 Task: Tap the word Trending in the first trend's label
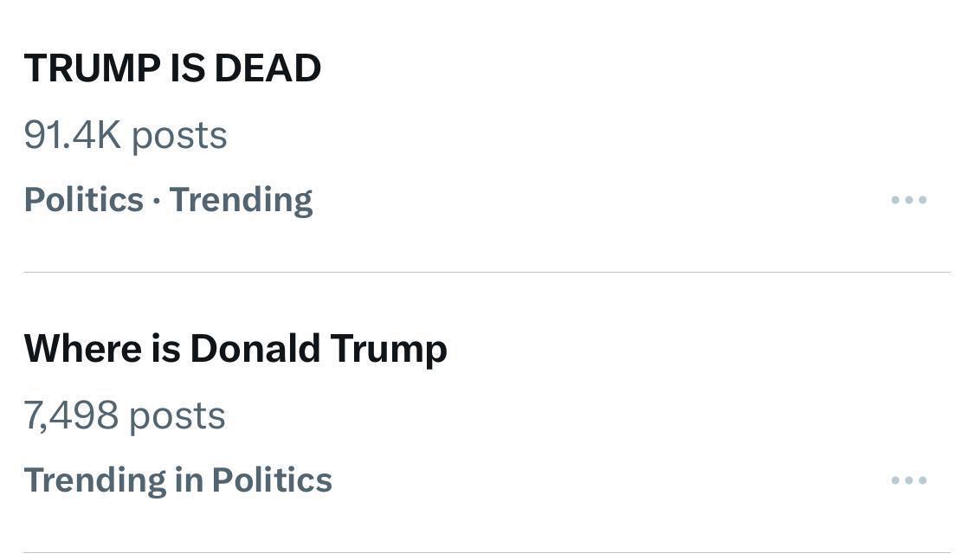(x=241, y=200)
